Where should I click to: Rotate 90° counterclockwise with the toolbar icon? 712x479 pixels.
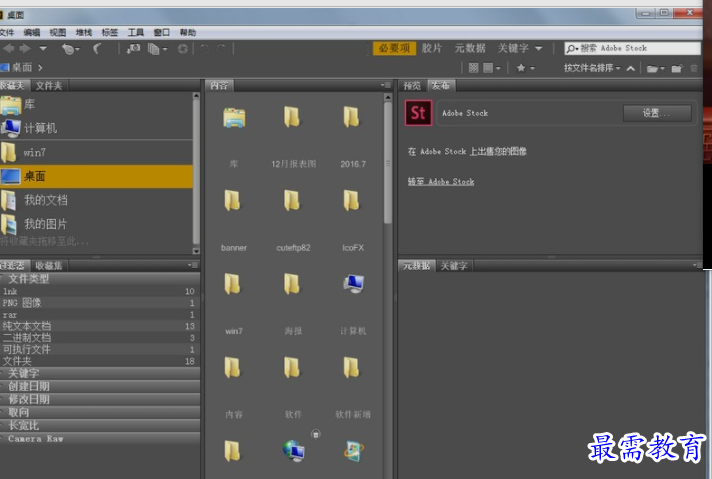click(205, 48)
